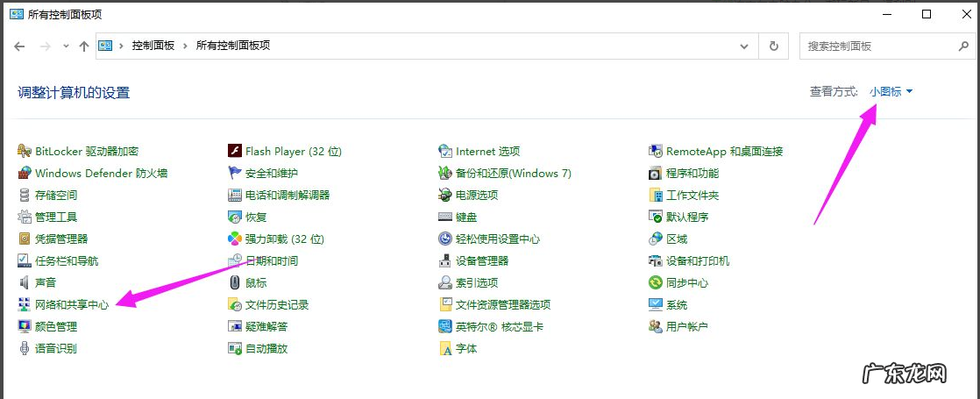The height and width of the screenshot is (399, 980).
Task: Open the 存储空间 icon
Action: [x=25, y=196]
